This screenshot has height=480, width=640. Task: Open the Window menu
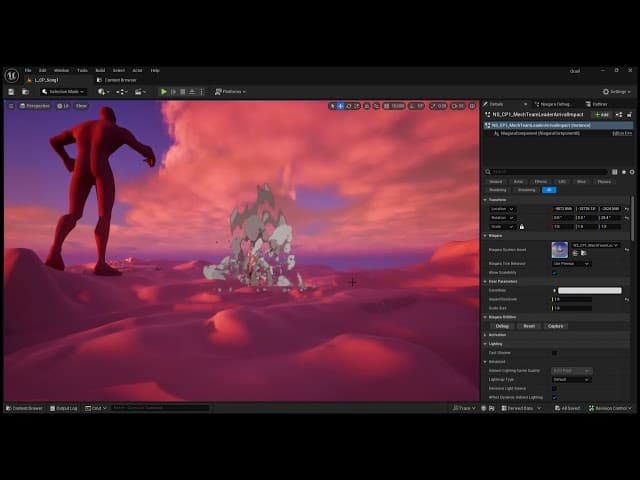click(61, 70)
